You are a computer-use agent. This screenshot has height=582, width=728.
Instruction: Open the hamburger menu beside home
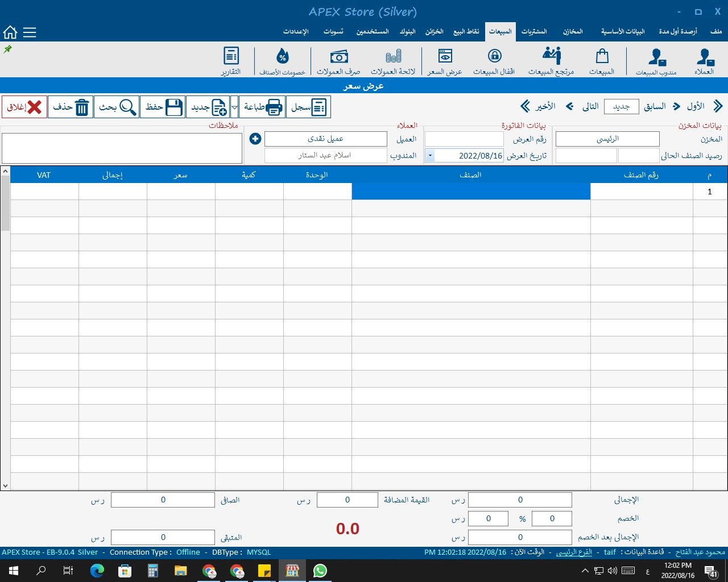click(x=30, y=32)
